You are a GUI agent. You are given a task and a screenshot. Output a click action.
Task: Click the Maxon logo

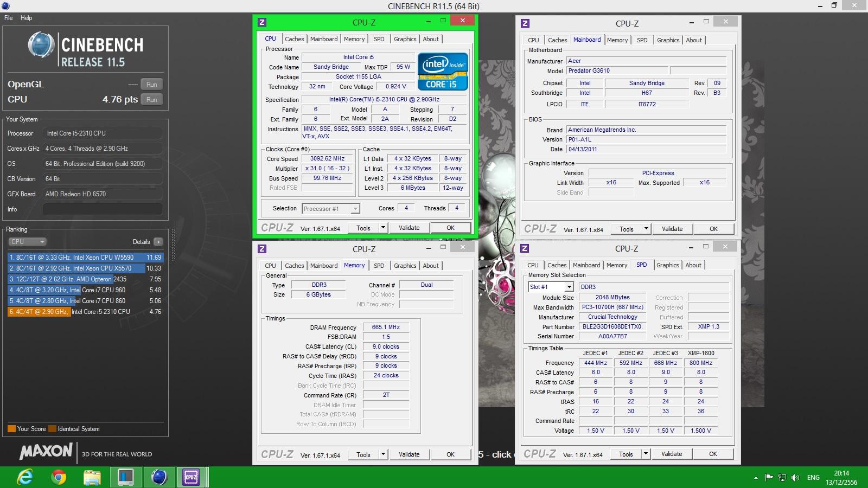[46, 451]
